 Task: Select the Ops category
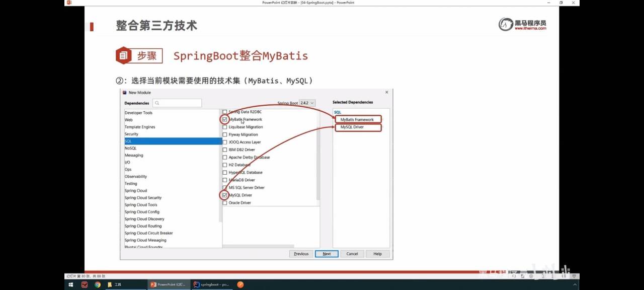[128, 169]
